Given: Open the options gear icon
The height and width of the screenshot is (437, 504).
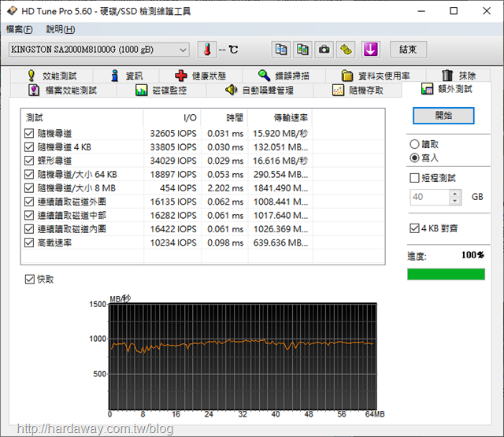Looking at the screenshot, I should (x=346, y=50).
